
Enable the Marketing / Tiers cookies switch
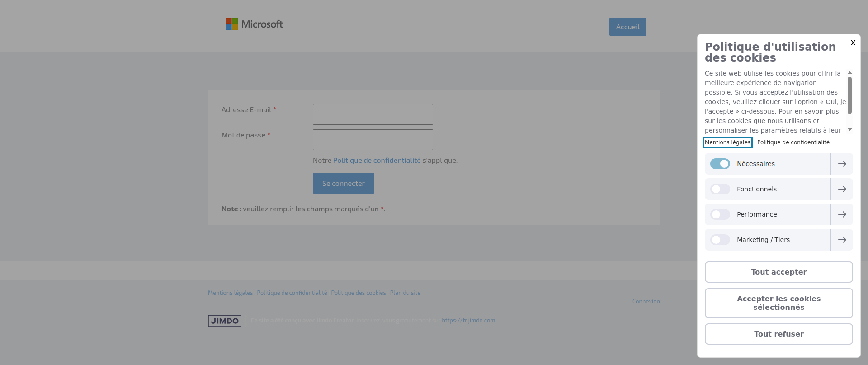coord(720,240)
